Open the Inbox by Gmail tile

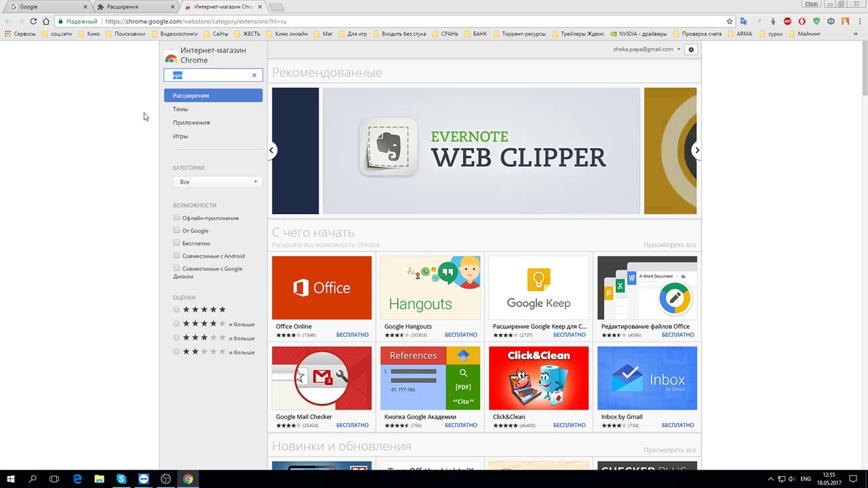tap(647, 389)
